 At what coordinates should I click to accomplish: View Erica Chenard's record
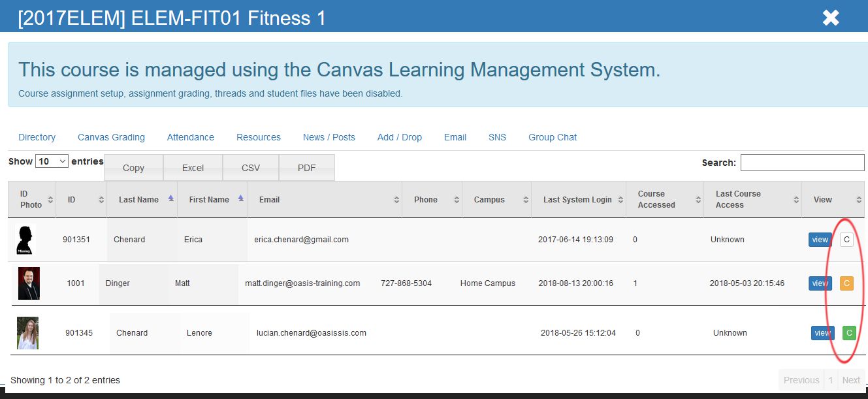pos(820,240)
